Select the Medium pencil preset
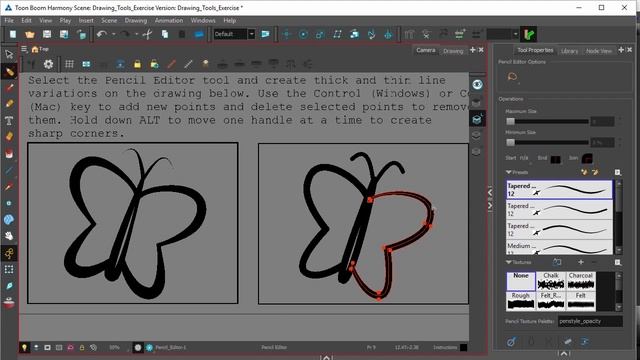 coord(559,248)
